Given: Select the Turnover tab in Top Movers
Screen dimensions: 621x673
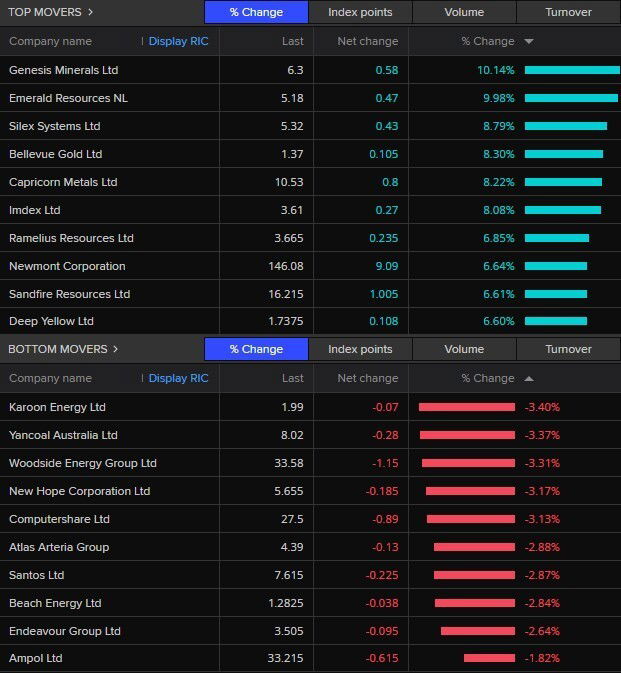Looking at the screenshot, I should (x=568, y=12).
